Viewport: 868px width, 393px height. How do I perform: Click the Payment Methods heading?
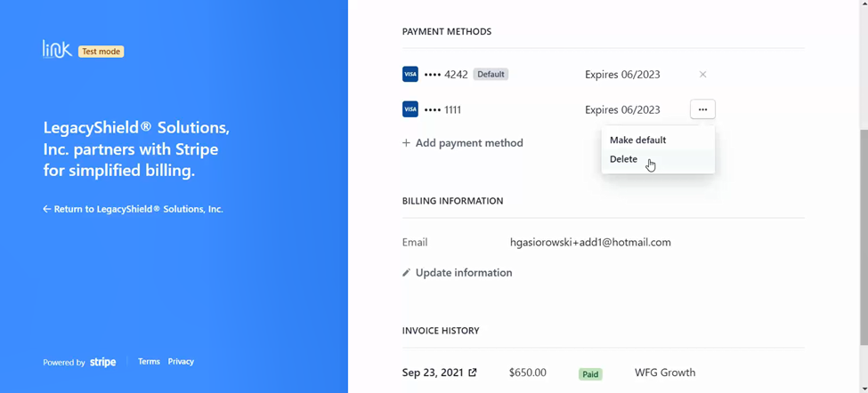pos(447,31)
